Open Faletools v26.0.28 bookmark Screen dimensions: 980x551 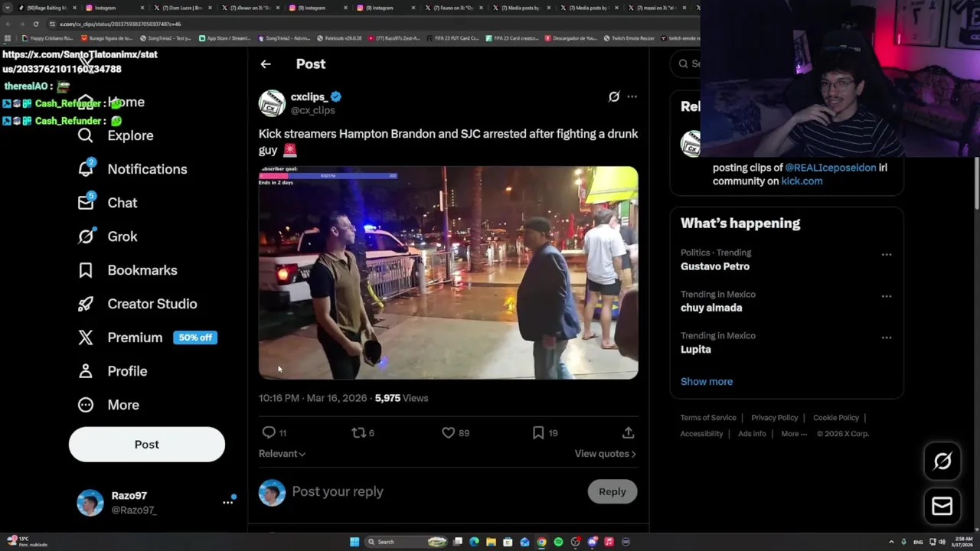338,38
